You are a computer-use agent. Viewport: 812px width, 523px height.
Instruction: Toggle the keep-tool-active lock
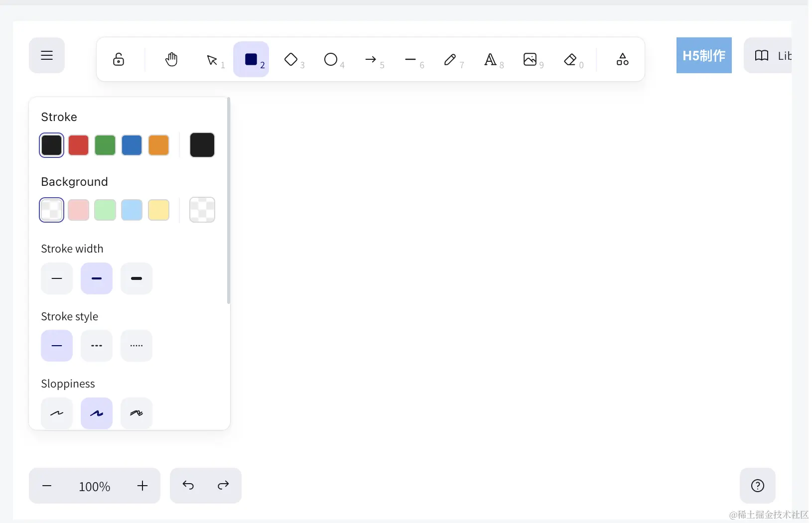[x=119, y=59]
